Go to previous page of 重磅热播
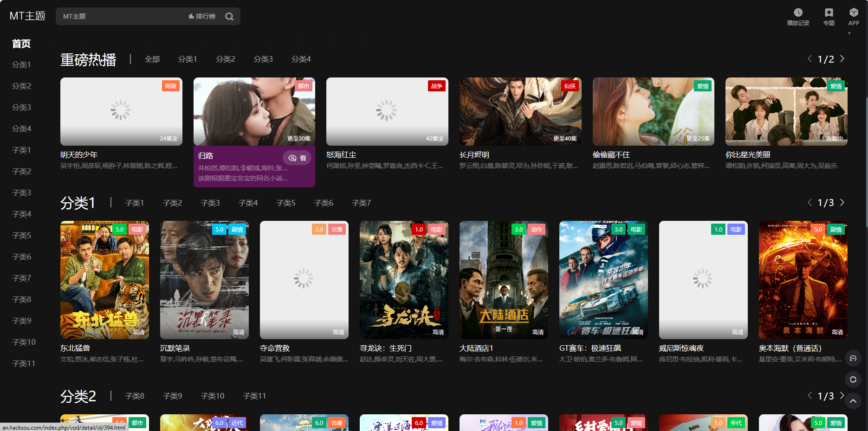 point(810,59)
